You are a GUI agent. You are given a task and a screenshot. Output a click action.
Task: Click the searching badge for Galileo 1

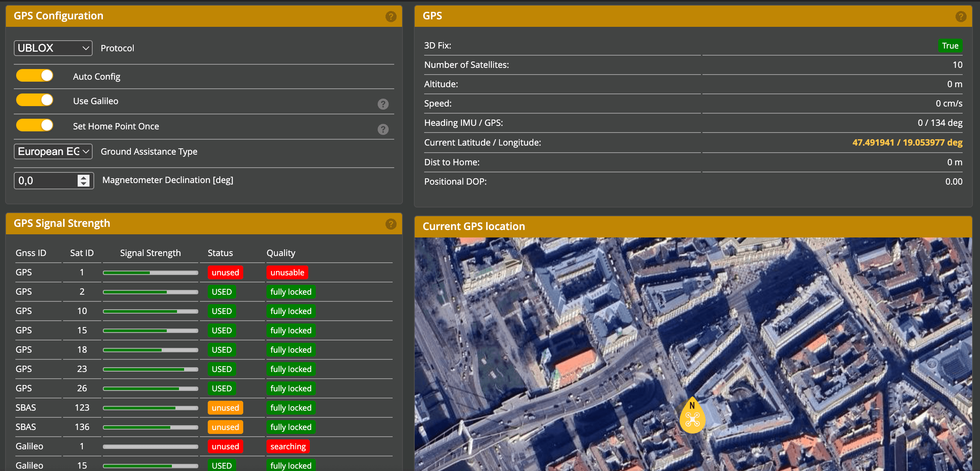(288, 447)
